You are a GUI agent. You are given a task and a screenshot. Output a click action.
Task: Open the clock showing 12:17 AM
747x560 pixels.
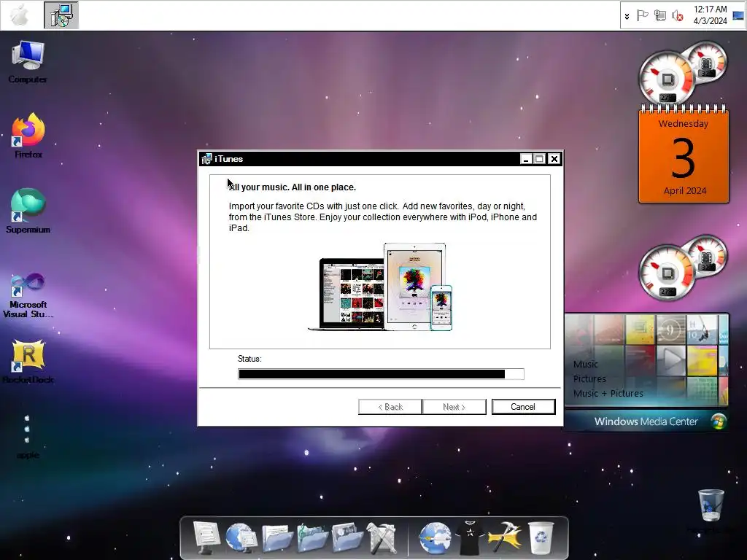coord(710,15)
